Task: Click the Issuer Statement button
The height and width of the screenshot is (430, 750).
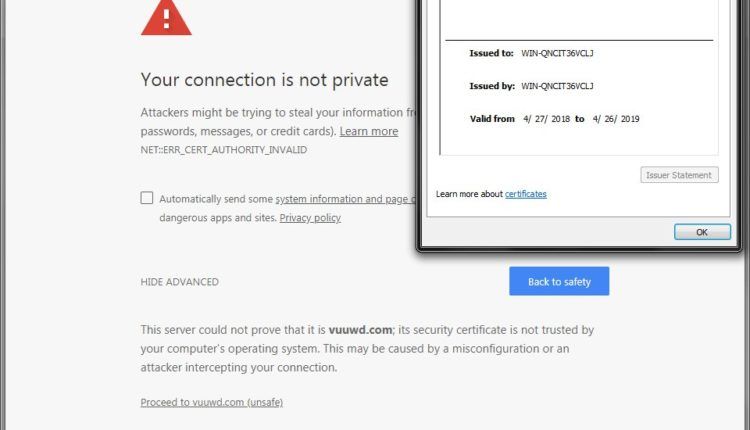Action: [x=679, y=175]
